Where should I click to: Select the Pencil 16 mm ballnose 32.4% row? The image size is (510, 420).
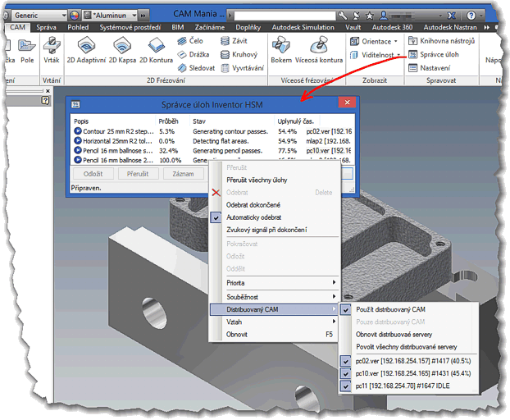click(x=212, y=151)
